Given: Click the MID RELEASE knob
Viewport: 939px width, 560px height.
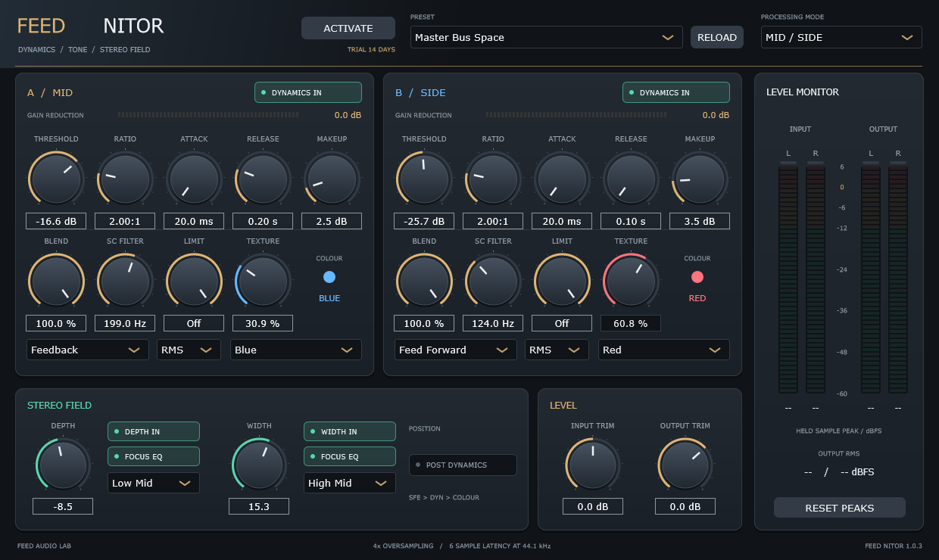Looking at the screenshot, I should click(263, 179).
